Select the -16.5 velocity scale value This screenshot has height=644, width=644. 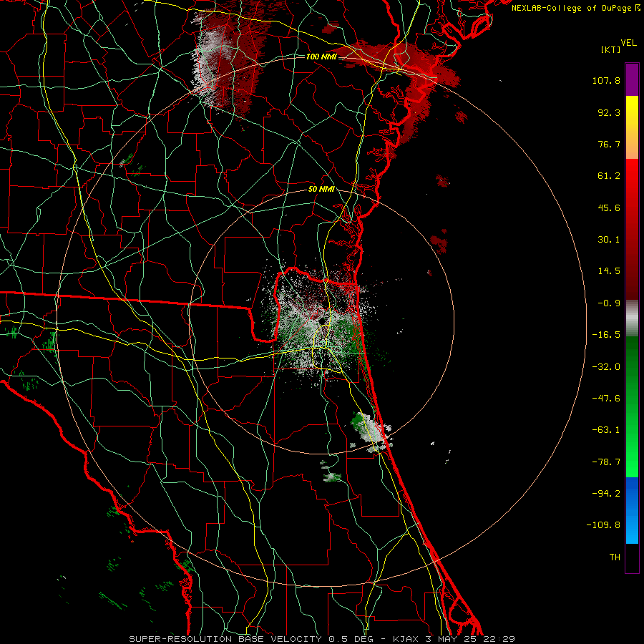606,335
